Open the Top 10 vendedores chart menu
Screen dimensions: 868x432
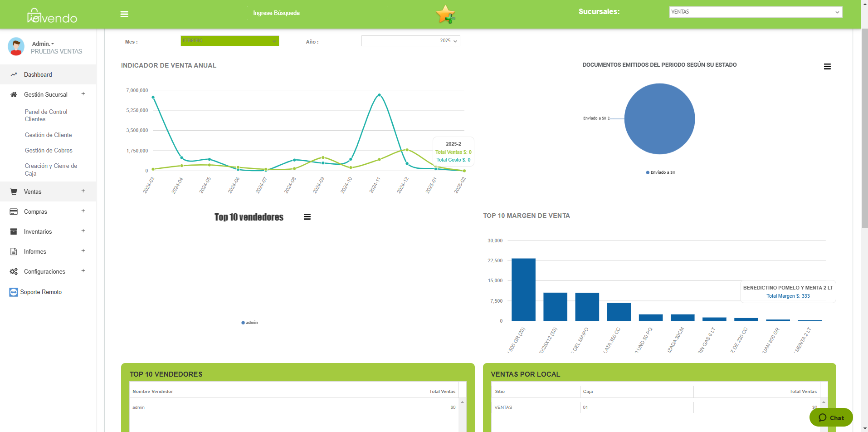(307, 217)
